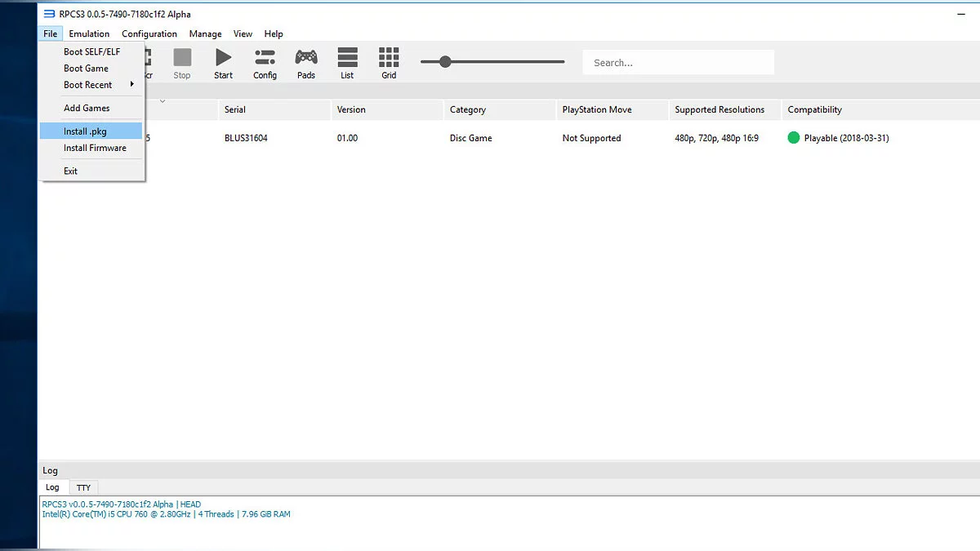The image size is (980, 551).
Task: Switch to Grid view icon
Action: tap(389, 58)
